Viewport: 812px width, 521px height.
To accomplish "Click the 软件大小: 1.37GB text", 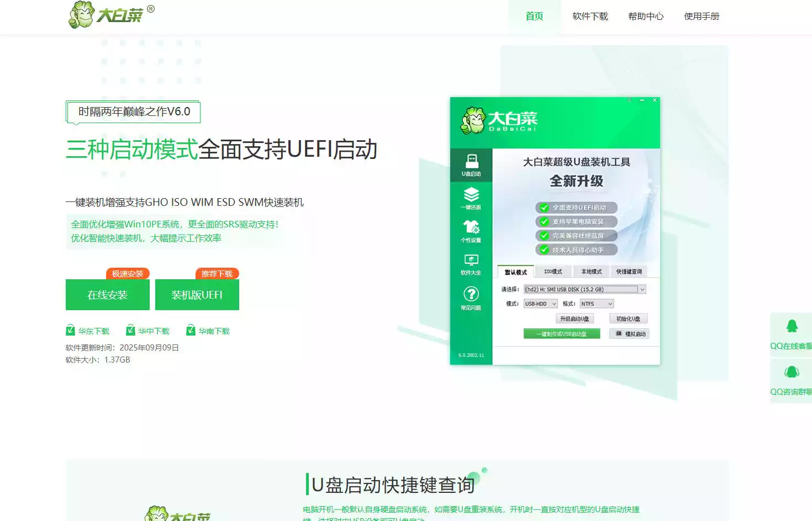I will (98, 360).
